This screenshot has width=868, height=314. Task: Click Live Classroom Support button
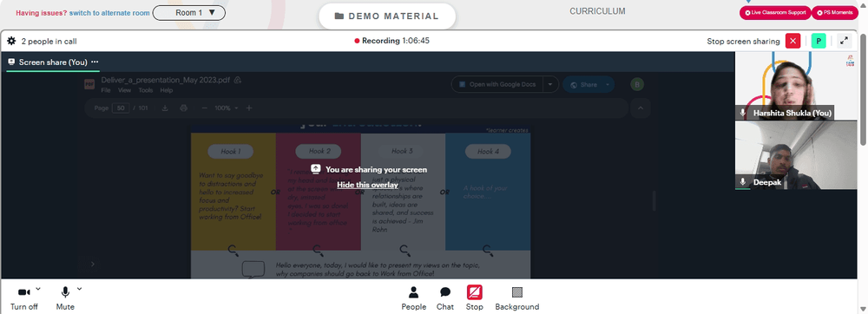click(775, 12)
